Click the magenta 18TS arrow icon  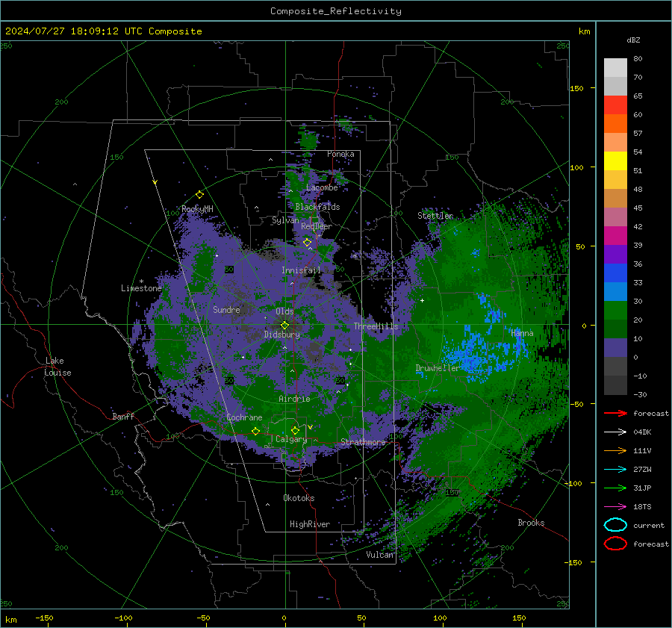[x=615, y=507]
